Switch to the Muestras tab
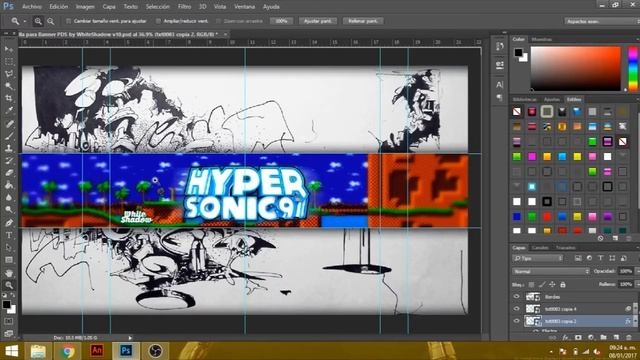Viewport: 640px width, 360px height. point(542,39)
